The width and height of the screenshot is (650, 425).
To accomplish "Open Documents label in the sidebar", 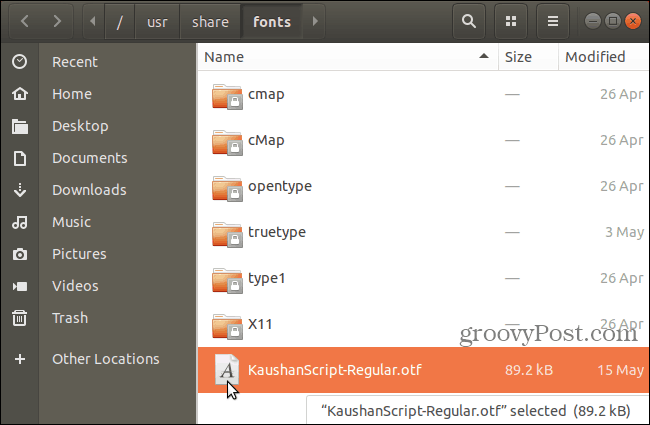I will 90,158.
